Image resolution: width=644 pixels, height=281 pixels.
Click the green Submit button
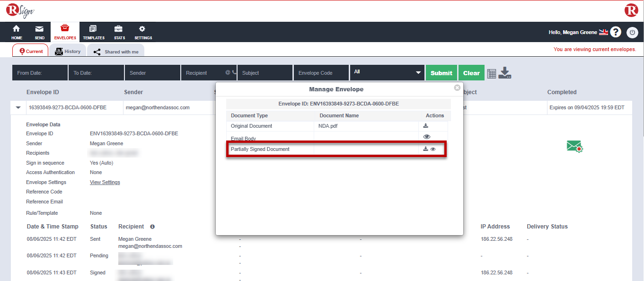click(x=441, y=73)
